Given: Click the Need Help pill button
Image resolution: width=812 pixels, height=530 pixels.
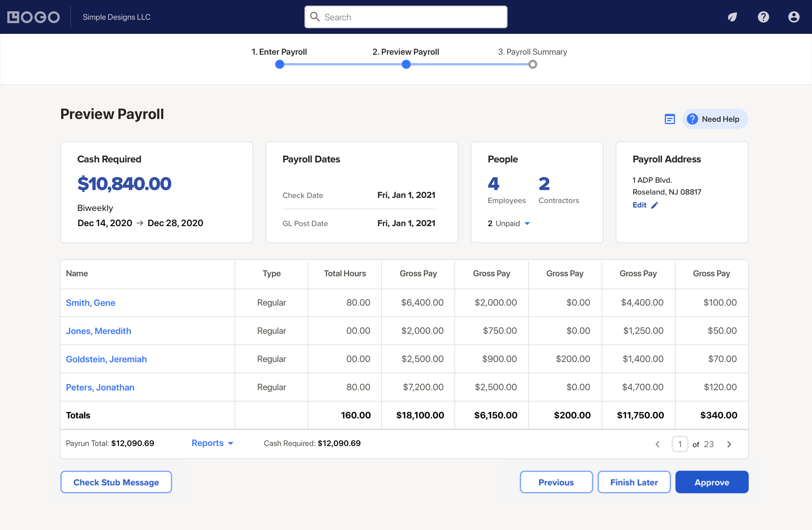Looking at the screenshot, I should tap(715, 119).
